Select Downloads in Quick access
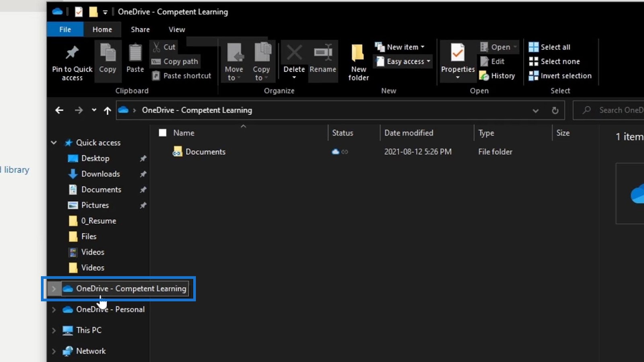The height and width of the screenshot is (362, 644). click(101, 174)
